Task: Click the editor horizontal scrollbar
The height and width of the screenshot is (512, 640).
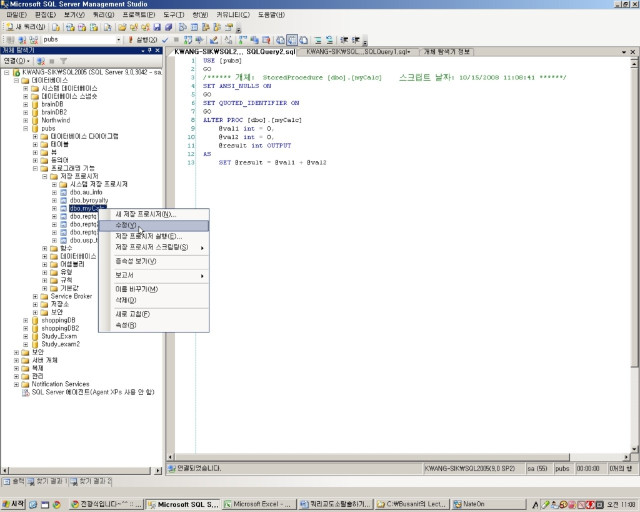Action: tap(398, 457)
